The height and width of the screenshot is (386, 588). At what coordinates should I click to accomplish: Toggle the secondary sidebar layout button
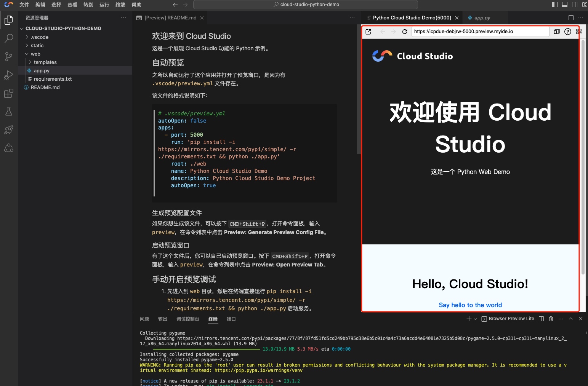point(575,5)
